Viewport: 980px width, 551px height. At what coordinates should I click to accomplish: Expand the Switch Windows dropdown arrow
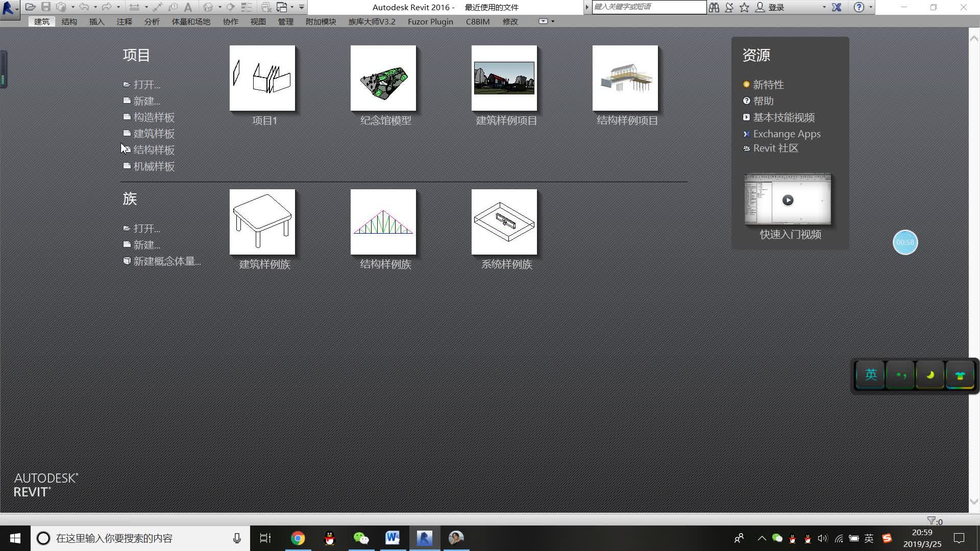point(292,7)
